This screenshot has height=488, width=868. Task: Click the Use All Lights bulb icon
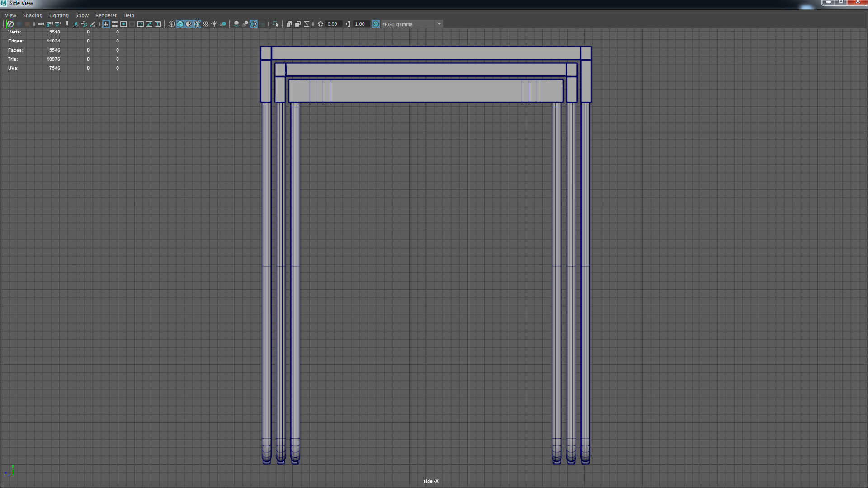pos(214,24)
